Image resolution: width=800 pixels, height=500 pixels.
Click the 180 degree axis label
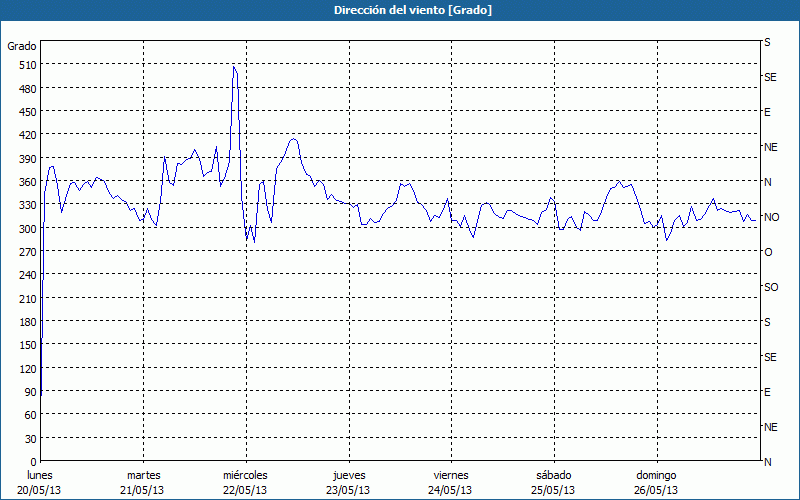click(x=26, y=322)
